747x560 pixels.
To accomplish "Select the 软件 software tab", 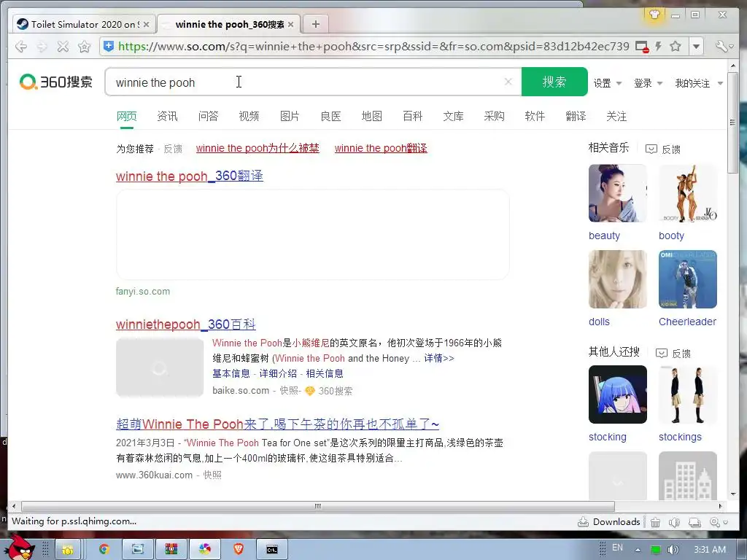I will (535, 116).
